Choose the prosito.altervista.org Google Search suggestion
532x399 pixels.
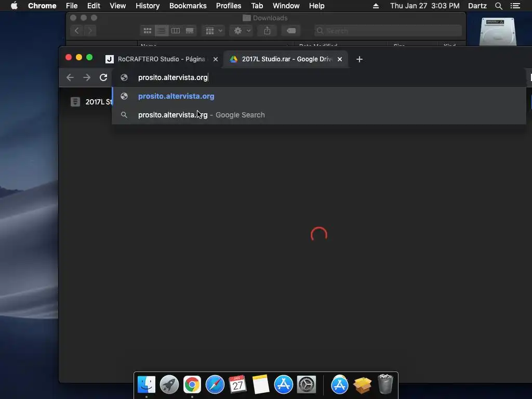319,115
